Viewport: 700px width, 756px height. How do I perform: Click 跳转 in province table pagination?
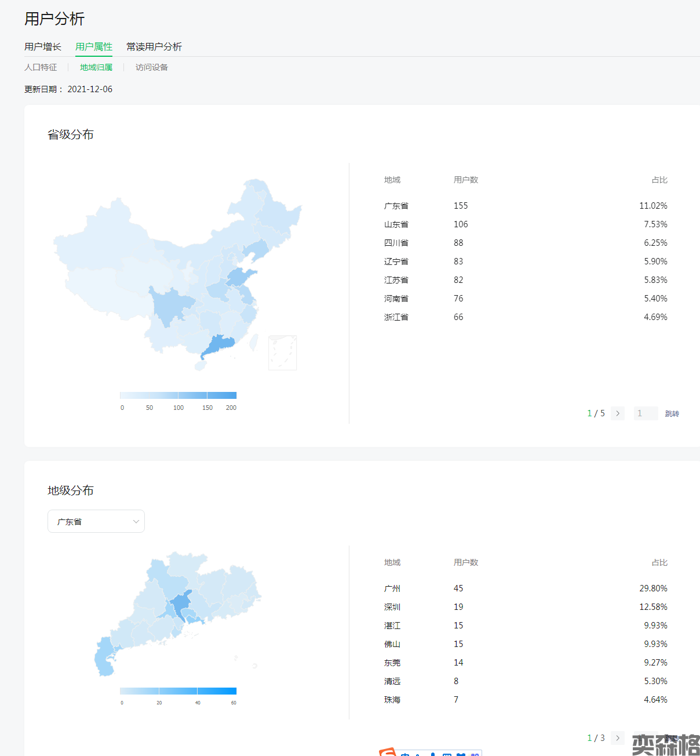(672, 413)
